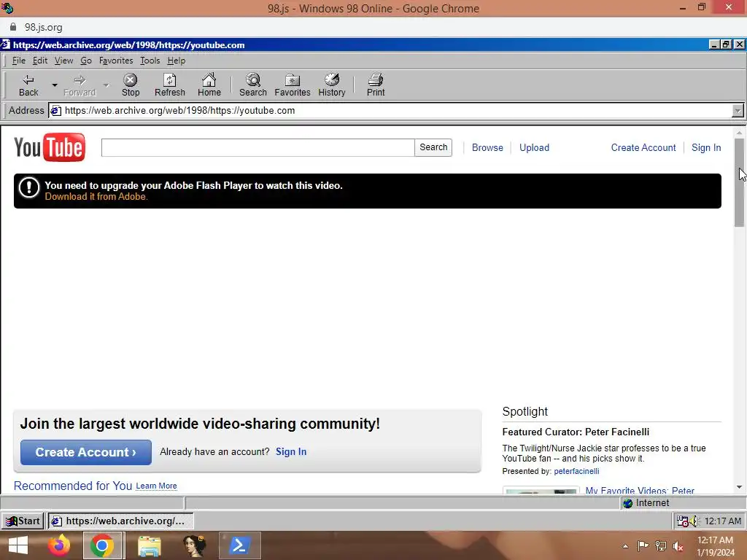
Task: Select the web.archive.org taskbar window button
Action: pos(120,521)
